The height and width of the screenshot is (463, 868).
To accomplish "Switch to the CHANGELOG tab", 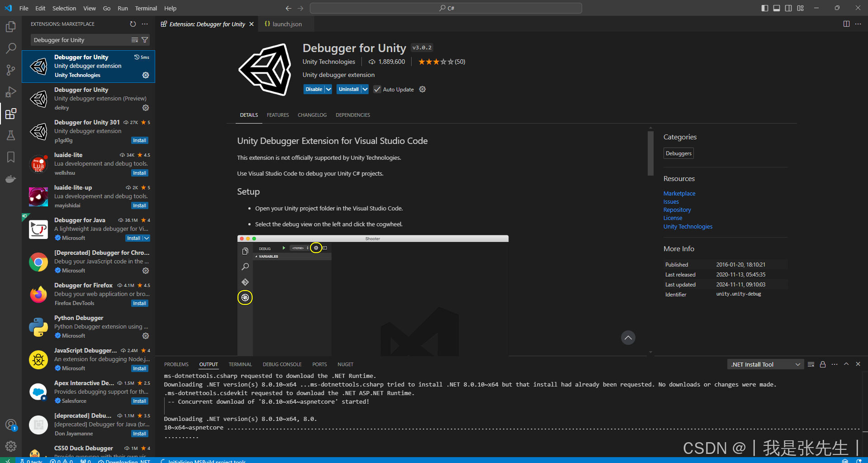I will click(x=312, y=115).
